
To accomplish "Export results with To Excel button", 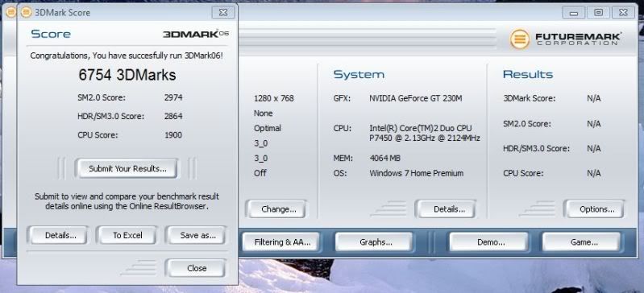I will tap(127, 236).
